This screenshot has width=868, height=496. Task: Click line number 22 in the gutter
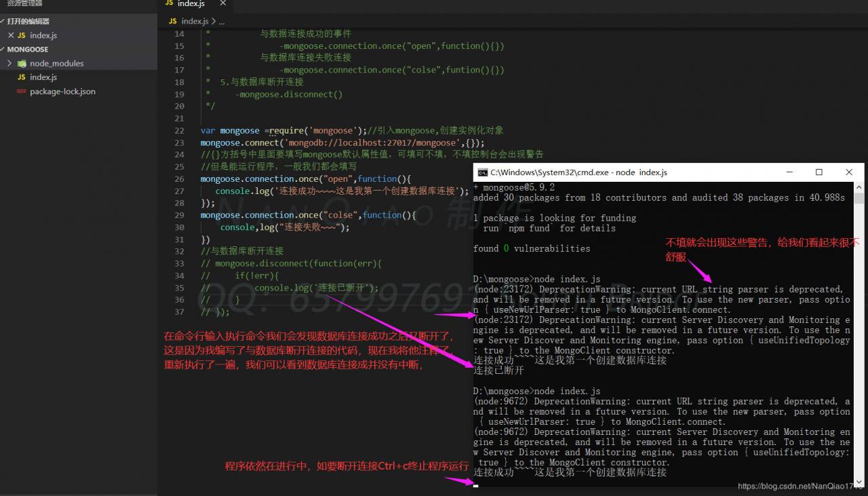click(x=179, y=130)
